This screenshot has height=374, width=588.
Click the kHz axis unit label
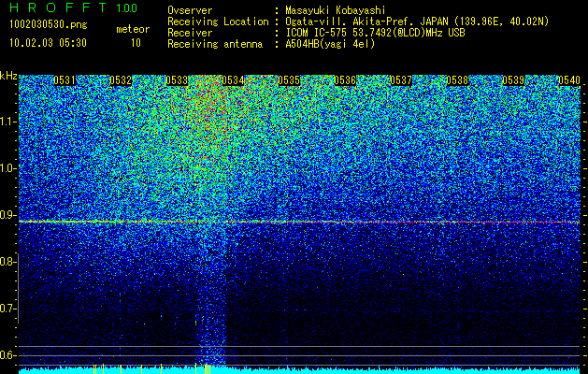point(8,76)
